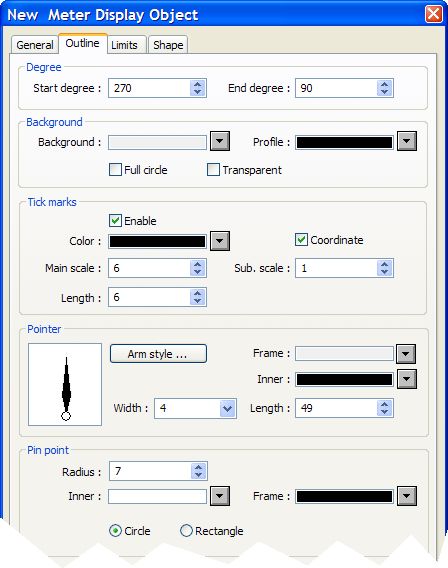This screenshot has height=568, width=448.
Task: Decrease the Pin point Radius spinner
Action: click(198, 475)
